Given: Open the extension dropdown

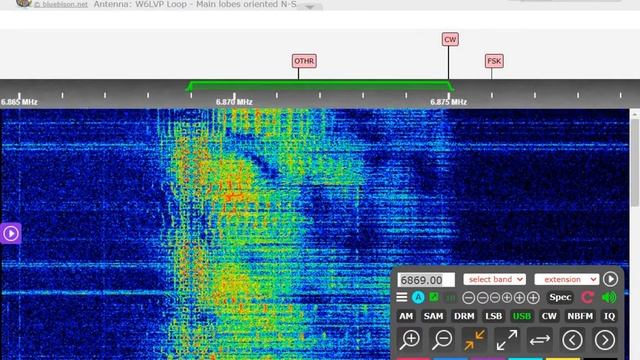Looking at the screenshot, I should tap(567, 279).
